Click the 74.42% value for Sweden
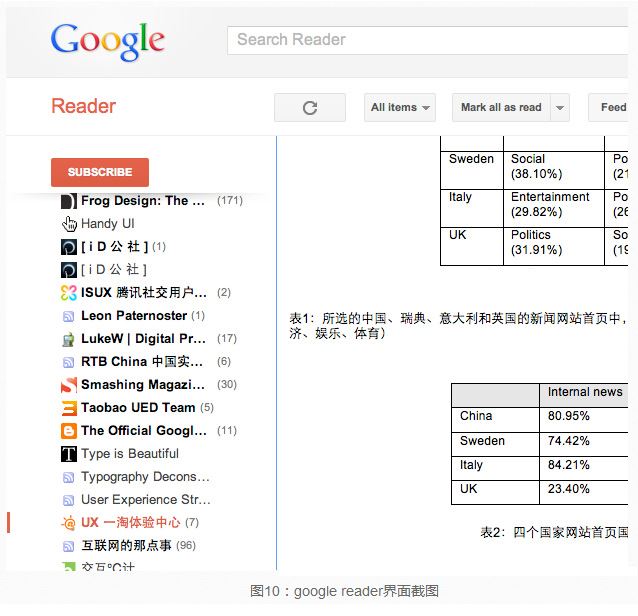Image resolution: width=638 pixels, height=616 pixels. 568,441
